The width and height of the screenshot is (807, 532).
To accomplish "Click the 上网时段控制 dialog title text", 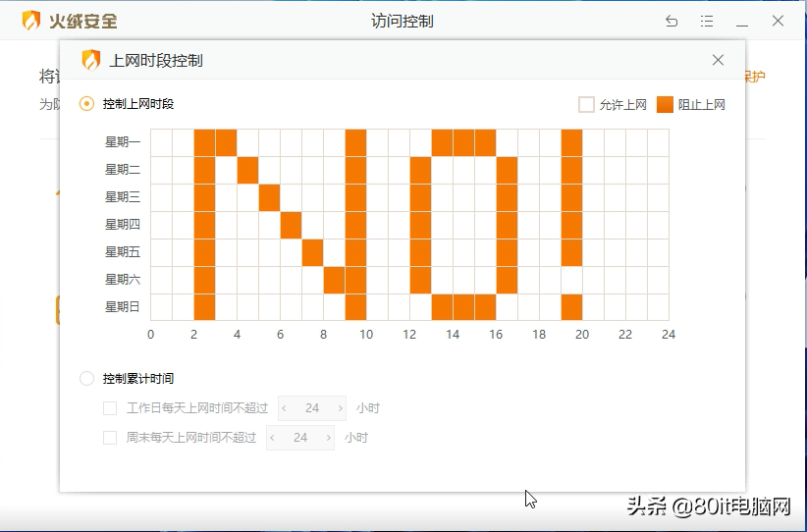I will point(156,61).
